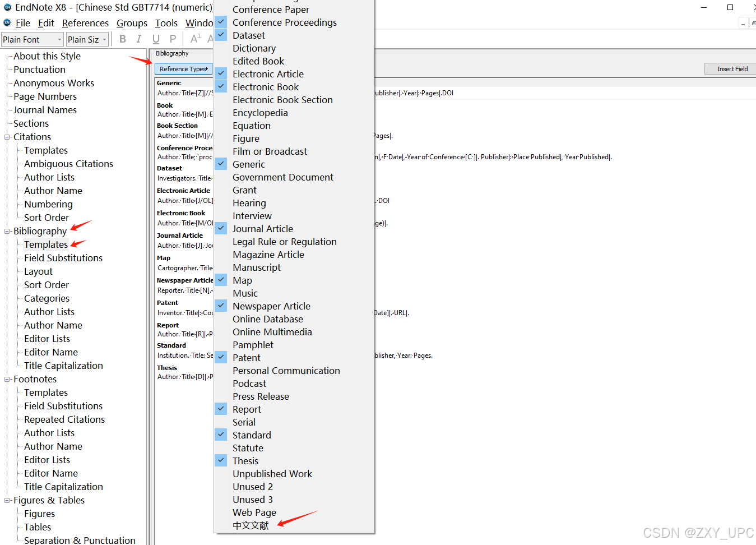This screenshot has width=756, height=545.
Task: Open the Groups menu
Action: click(x=132, y=23)
